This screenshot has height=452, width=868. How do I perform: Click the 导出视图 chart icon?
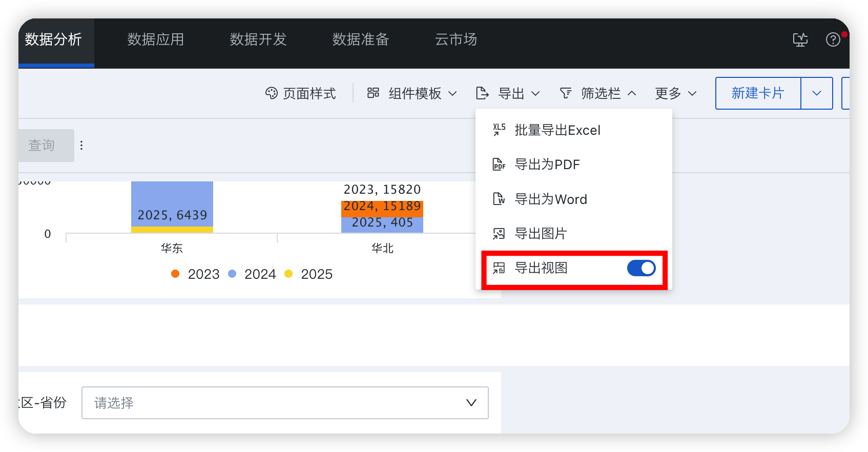click(499, 268)
